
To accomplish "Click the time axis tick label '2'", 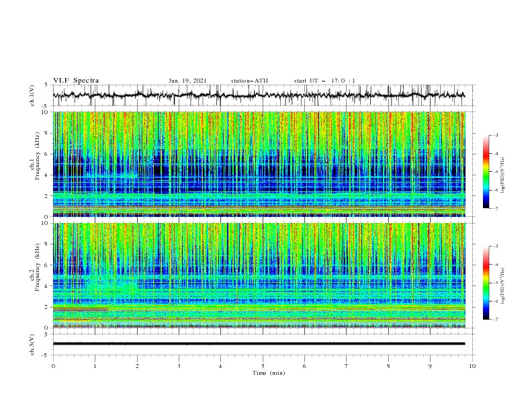I will tap(137, 366).
